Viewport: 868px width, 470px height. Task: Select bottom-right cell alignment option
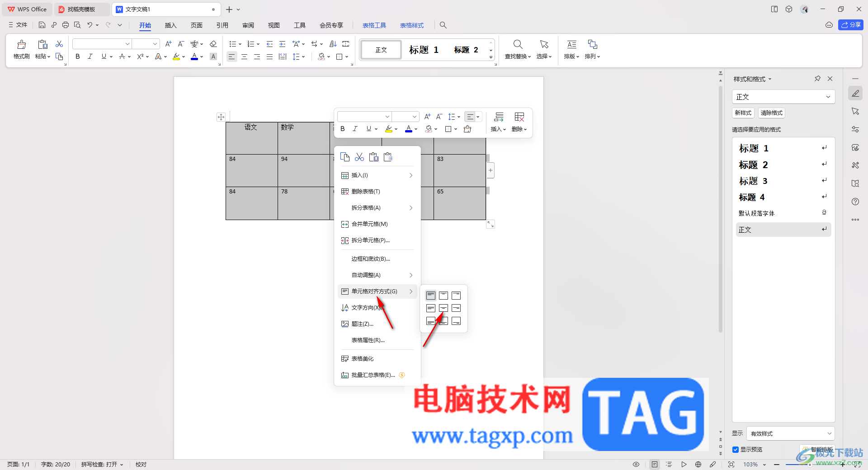point(456,321)
